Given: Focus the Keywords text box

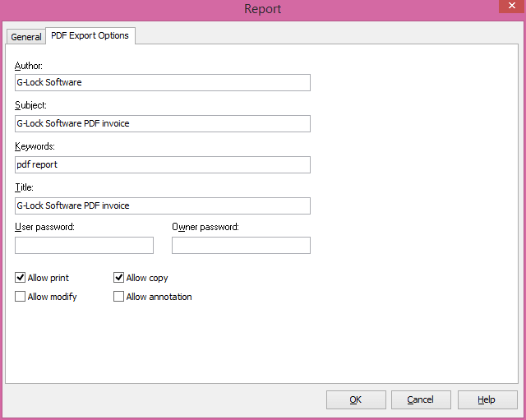Looking at the screenshot, I should point(163,164).
